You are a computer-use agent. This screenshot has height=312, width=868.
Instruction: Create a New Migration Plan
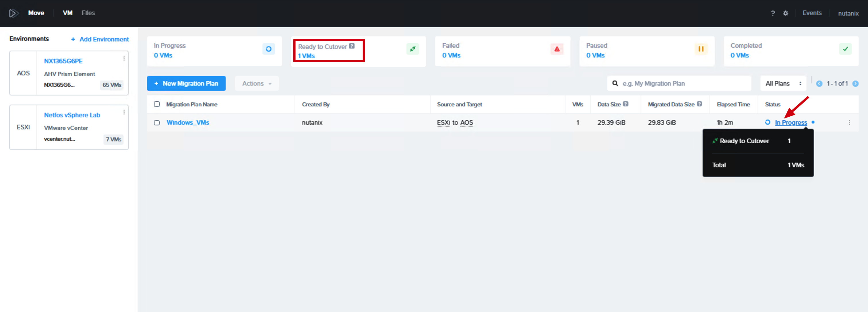pos(186,84)
